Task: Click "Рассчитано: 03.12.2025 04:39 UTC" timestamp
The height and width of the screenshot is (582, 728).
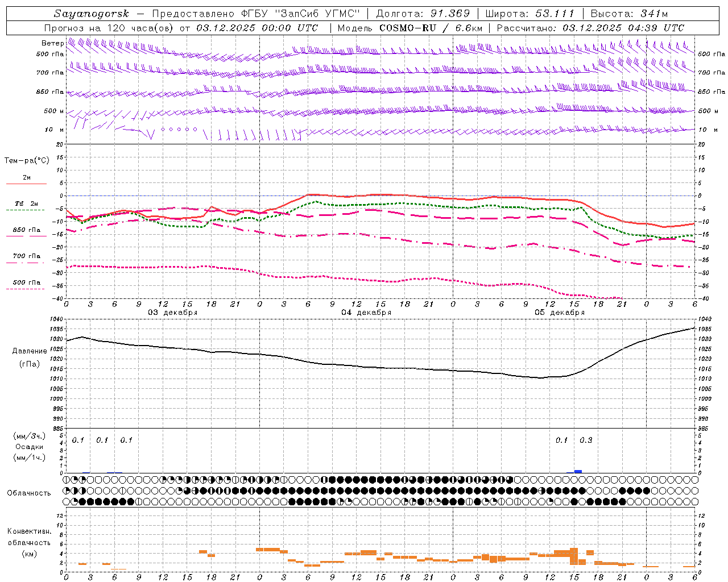Action: pos(590,28)
